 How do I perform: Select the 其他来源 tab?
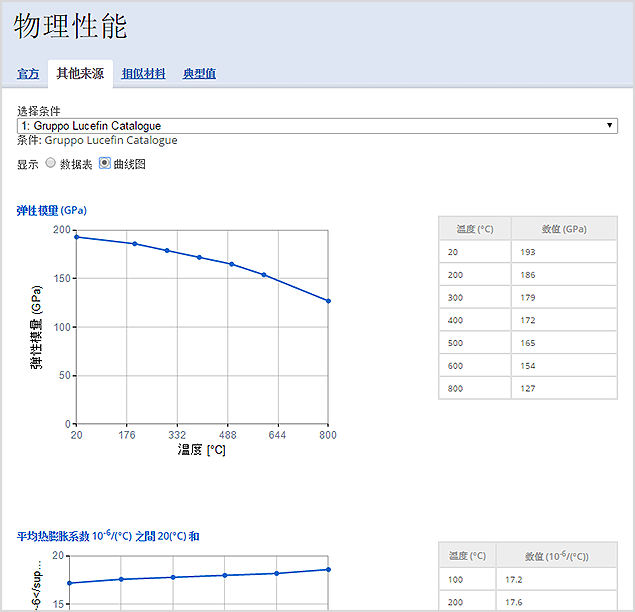pyautogui.click(x=80, y=74)
